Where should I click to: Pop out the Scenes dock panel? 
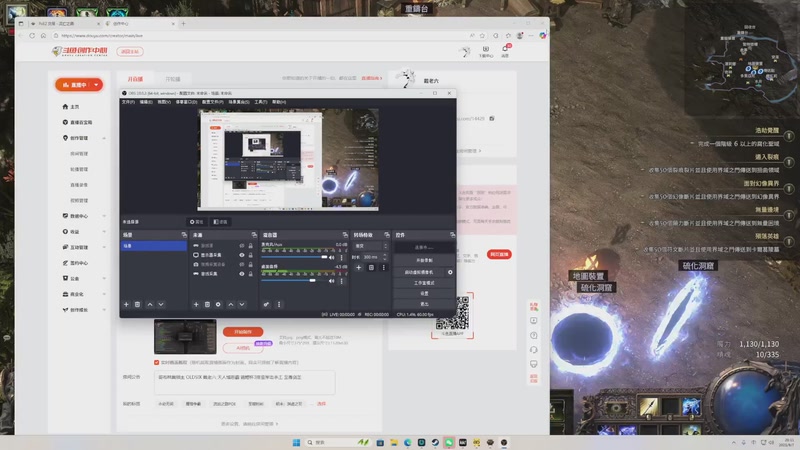pyautogui.click(x=184, y=235)
